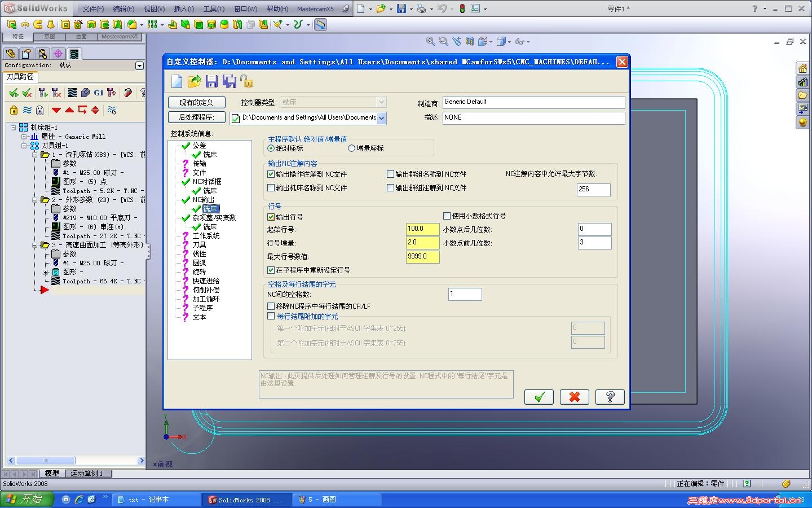The height and width of the screenshot is (508, 812).
Task: Switch to the 运动算例 1 bottom tab
Action: click(87, 474)
